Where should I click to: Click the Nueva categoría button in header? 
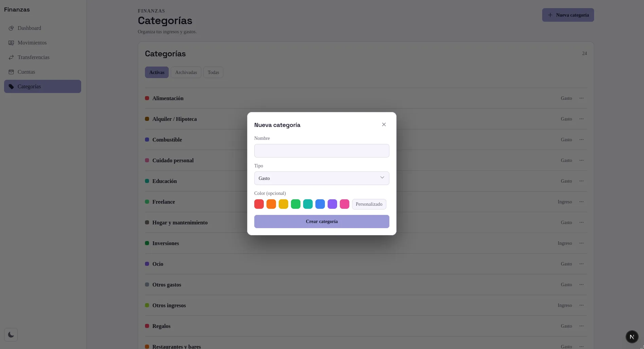(x=568, y=15)
